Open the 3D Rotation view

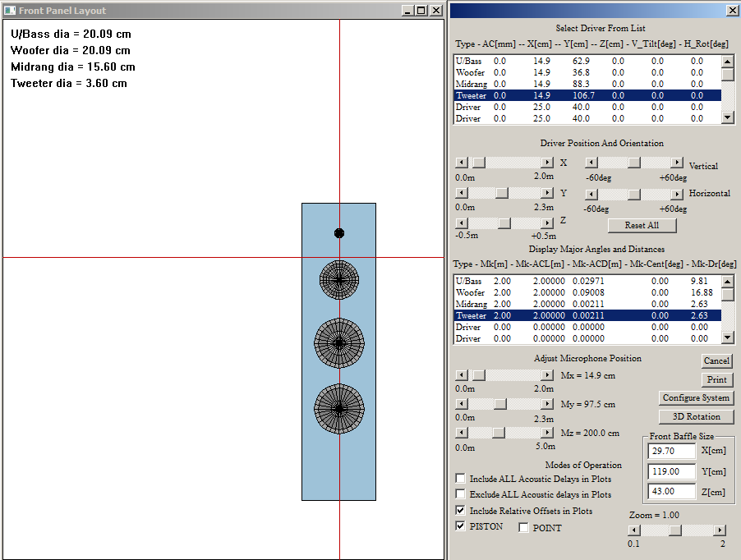696,416
